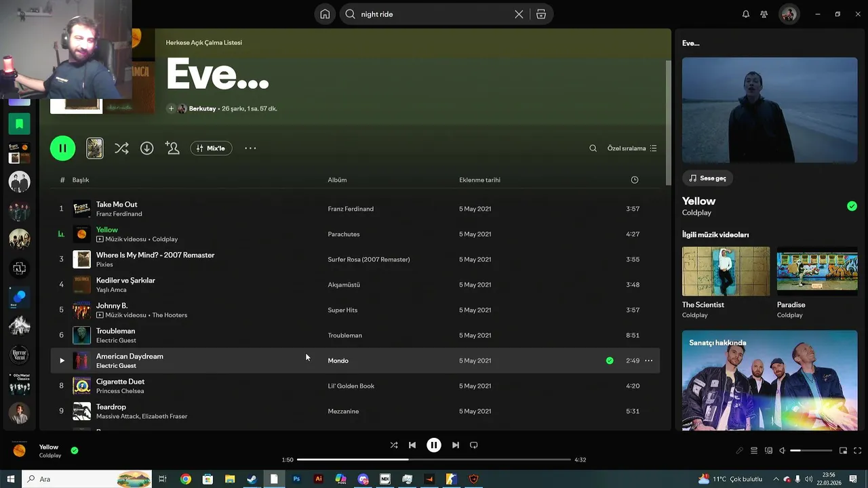Open more options for American Daydream
This screenshot has height=488, width=868.
[648, 361]
